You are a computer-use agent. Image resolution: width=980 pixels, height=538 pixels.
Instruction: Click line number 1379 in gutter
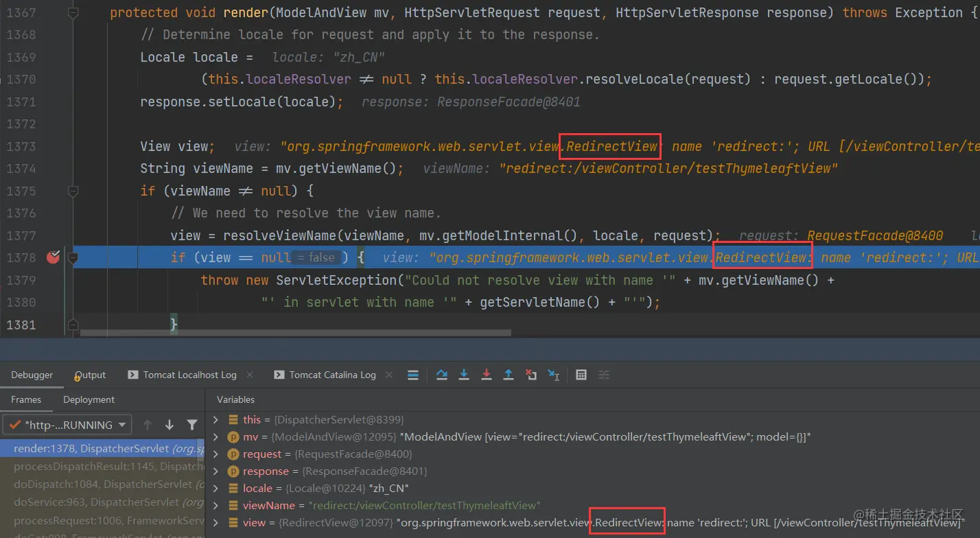click(x=21, y=280)
